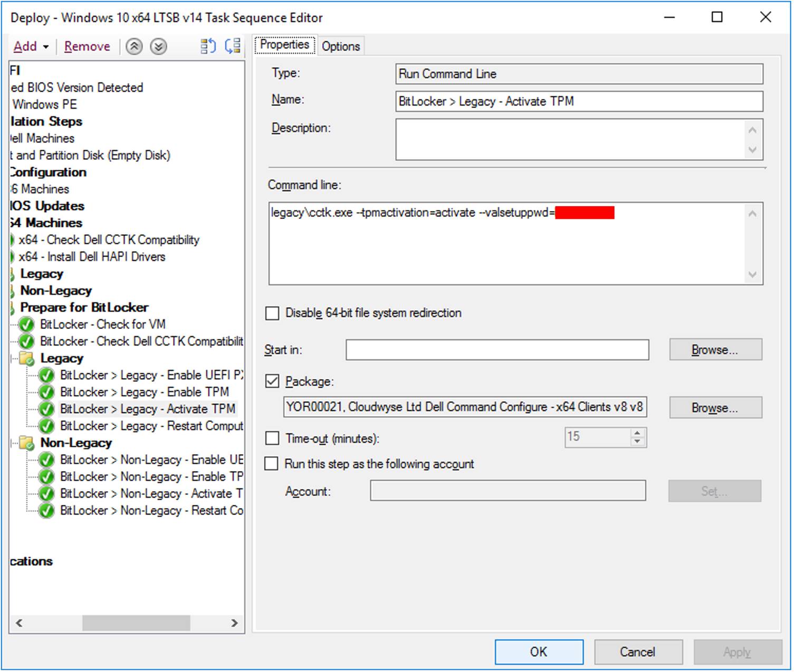This screenshot has height=672, width=794.
Task: Select the Non-Legacy folder icon above Non-Legacy steps
Action: (26, 443)
